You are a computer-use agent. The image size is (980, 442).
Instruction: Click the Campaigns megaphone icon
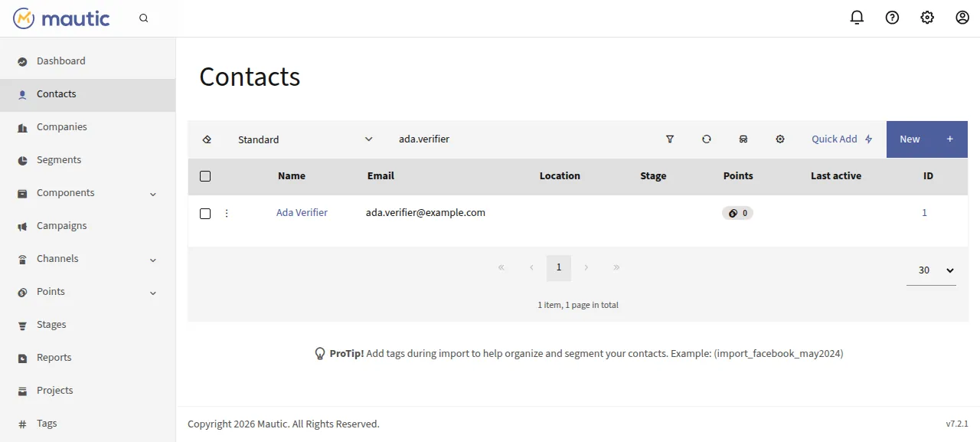(x=22, y=226)
